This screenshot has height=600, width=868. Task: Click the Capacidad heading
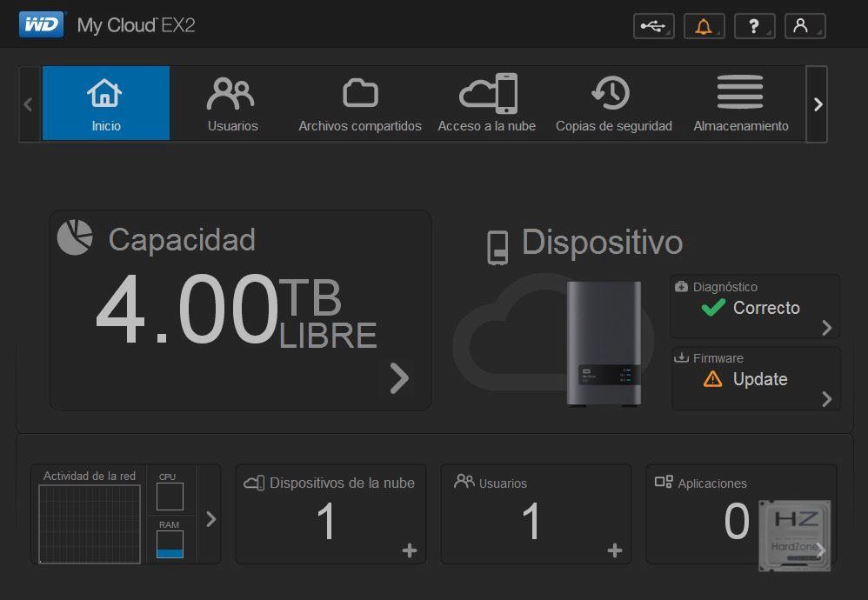pos(182,240)
